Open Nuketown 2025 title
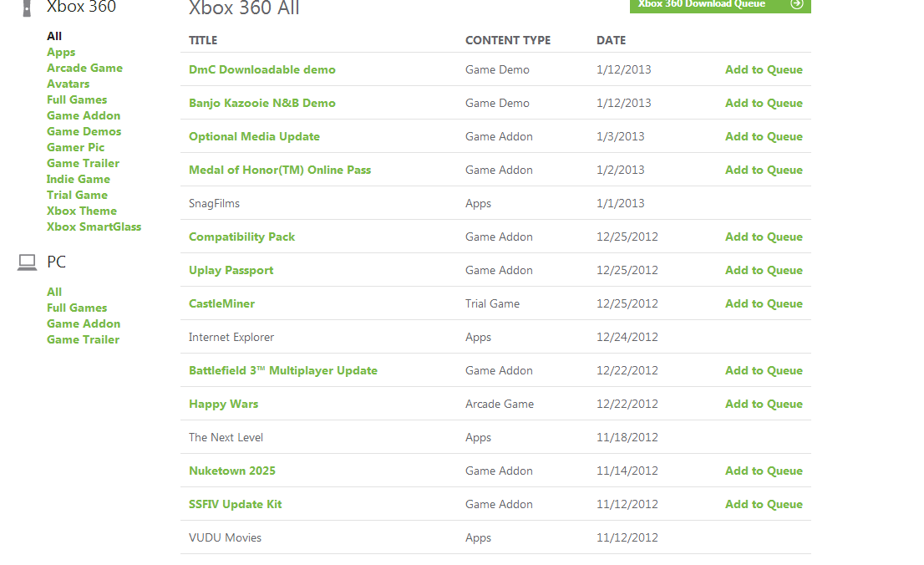Image resolution: width=924 pixels, height=565 pixels. [x=232, y=471]
